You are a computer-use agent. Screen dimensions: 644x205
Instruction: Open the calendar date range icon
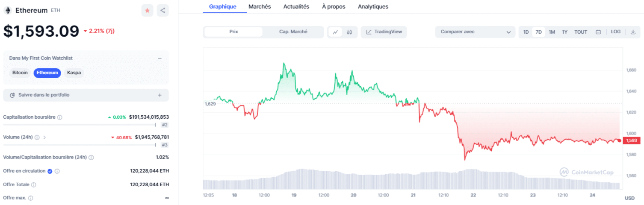click(598, 32)
